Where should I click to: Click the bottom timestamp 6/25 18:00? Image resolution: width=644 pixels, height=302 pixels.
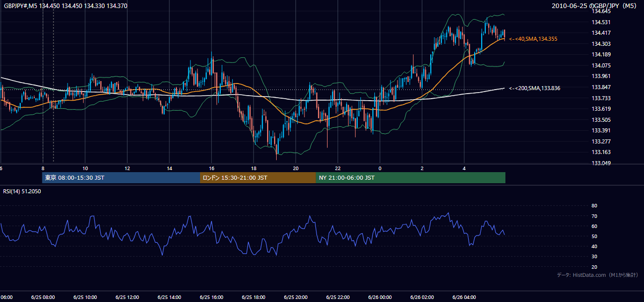[x=253, y=297]
